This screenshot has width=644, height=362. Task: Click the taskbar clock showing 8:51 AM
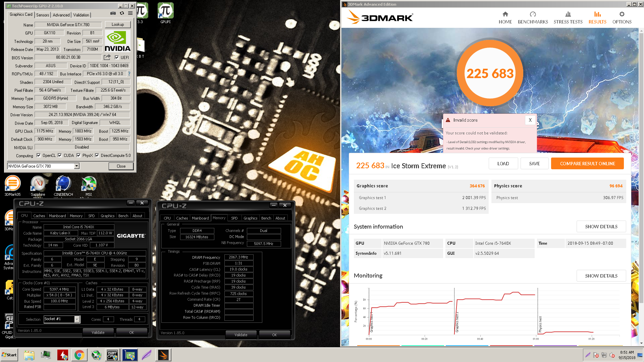click(627, 355)
